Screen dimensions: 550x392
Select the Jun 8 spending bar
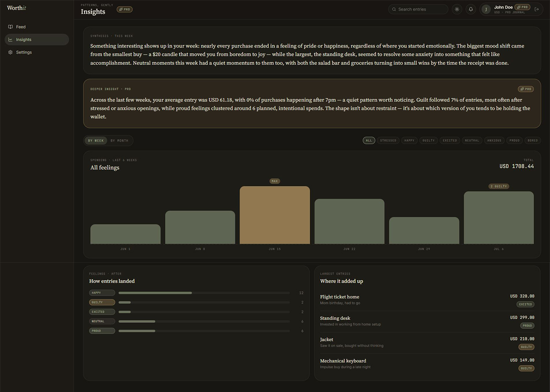[x=200, y=227]
